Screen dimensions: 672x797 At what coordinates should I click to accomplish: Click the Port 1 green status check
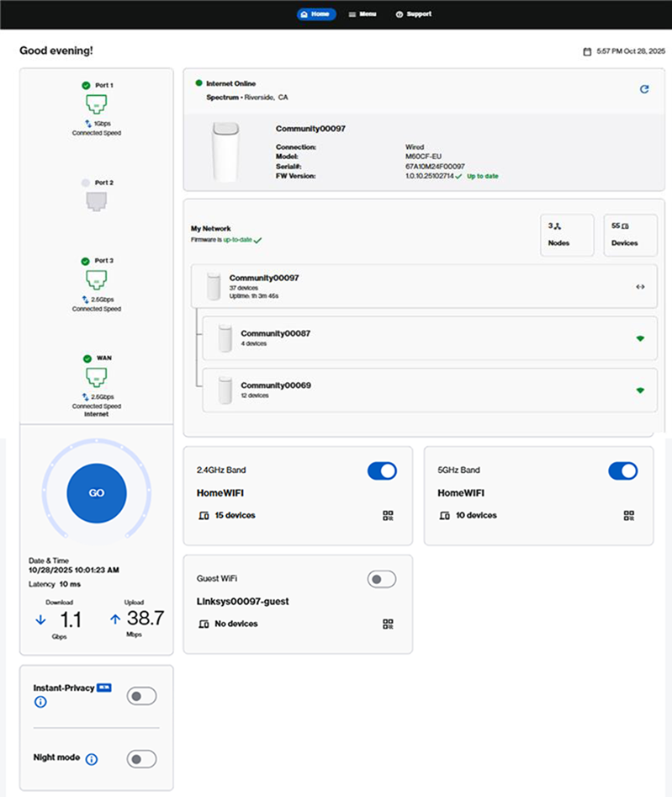pos(86,85)
